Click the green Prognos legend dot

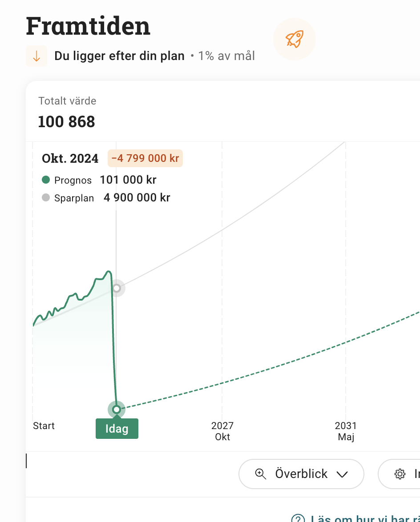[46, 180]
